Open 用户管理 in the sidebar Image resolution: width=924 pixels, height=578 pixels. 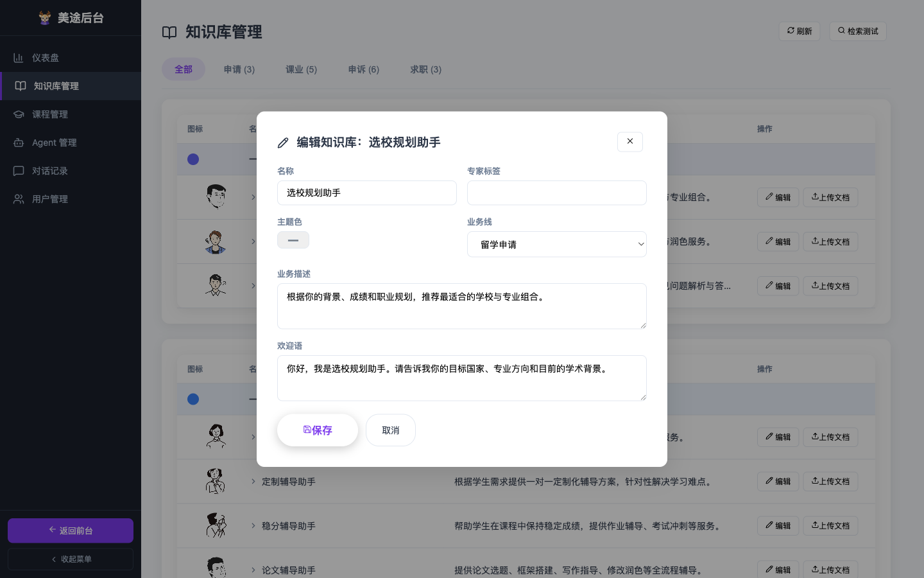pos(71,199)
